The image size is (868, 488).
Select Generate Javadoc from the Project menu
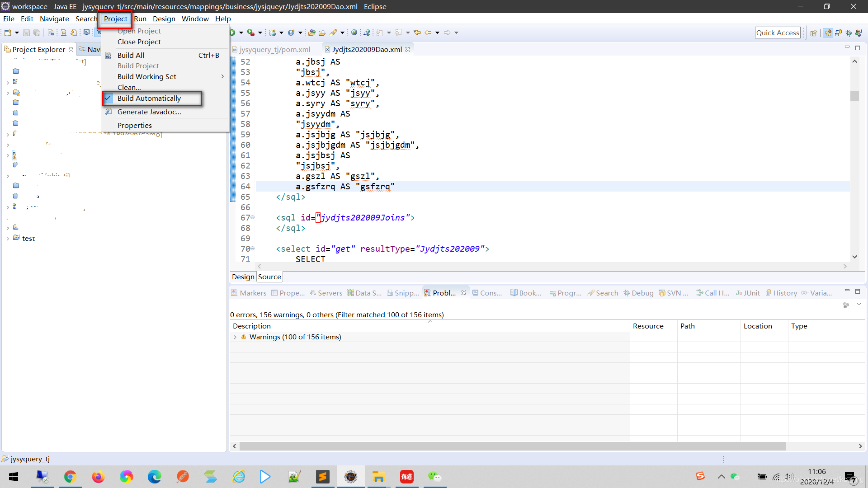click(149, 112)
